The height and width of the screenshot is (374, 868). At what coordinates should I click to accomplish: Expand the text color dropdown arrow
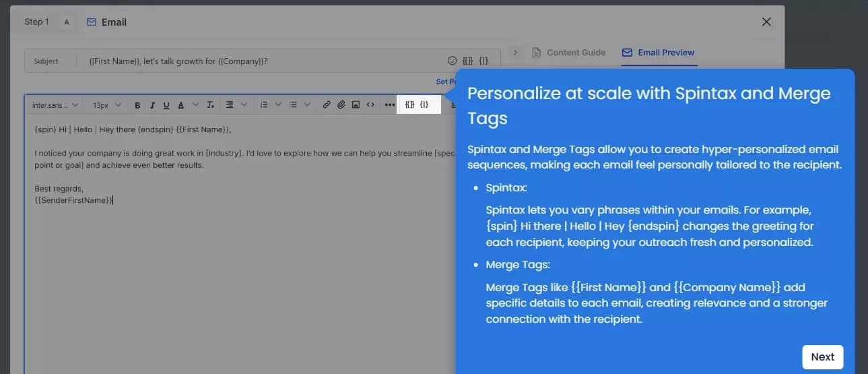[x=195, y=105]
